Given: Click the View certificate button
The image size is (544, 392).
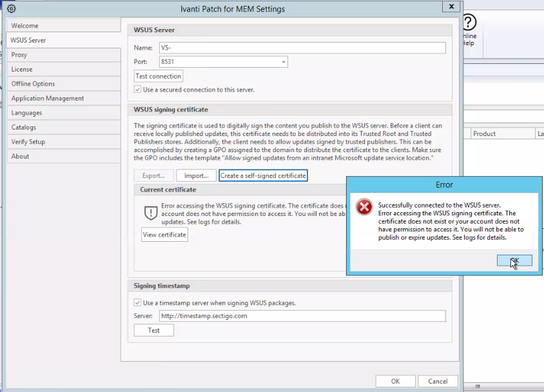Looking at the screenshot, I should (x=164, y=235).
